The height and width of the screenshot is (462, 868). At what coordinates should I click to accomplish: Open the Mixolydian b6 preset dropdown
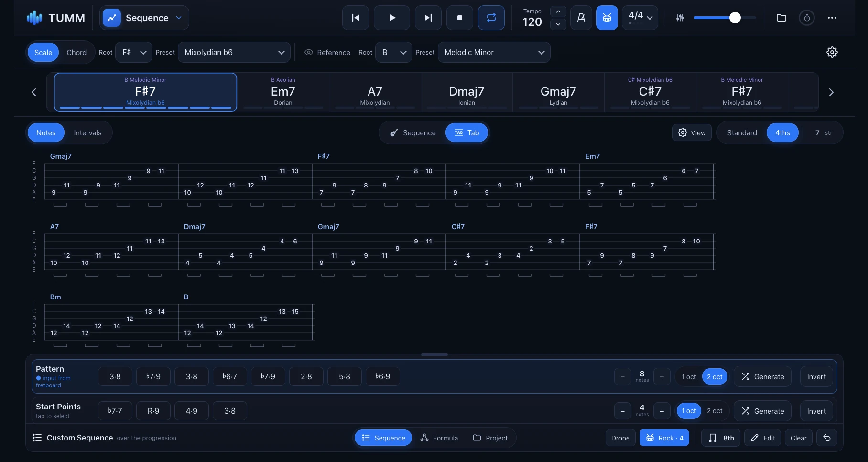coord(234,52)
